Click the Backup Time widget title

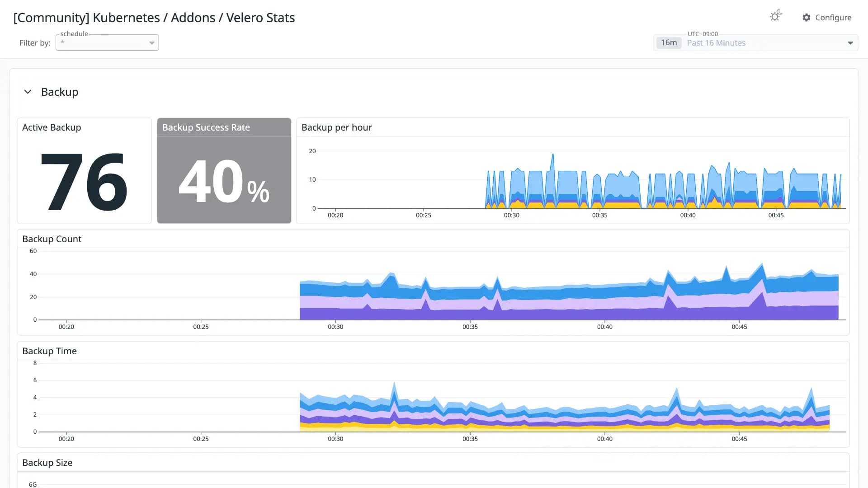pos(49,351)
